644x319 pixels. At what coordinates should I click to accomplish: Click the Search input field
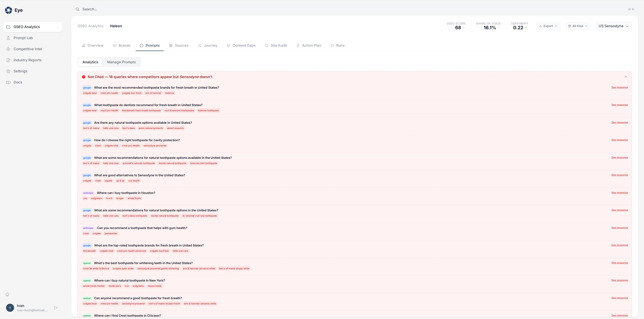[x=354, y=9]
